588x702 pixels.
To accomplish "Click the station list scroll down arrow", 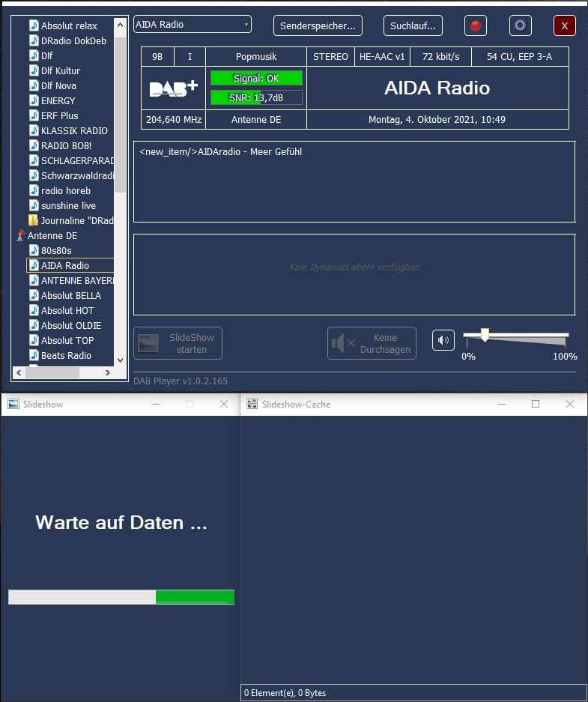I will point(120,360).
